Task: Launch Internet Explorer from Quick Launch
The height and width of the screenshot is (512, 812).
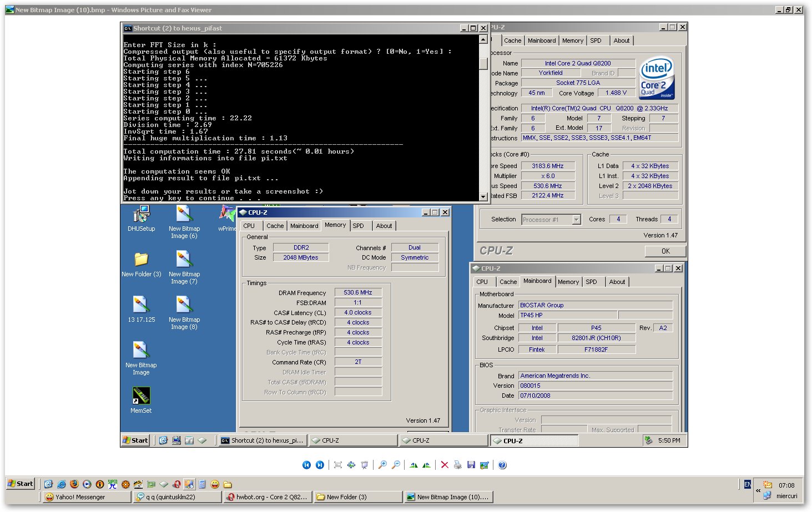Action: (62, 484)
